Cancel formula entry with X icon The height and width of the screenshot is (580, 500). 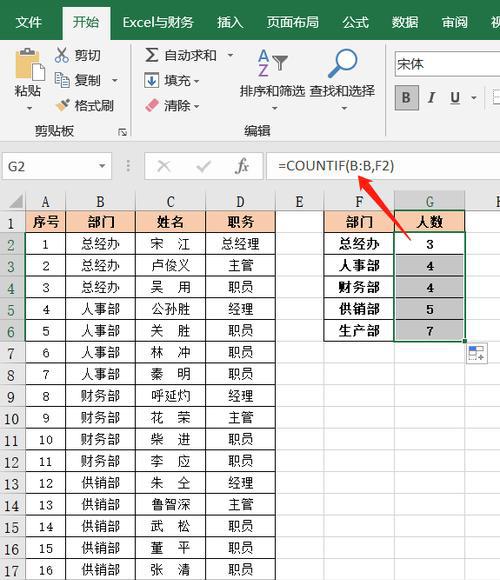tap(163, 166)
